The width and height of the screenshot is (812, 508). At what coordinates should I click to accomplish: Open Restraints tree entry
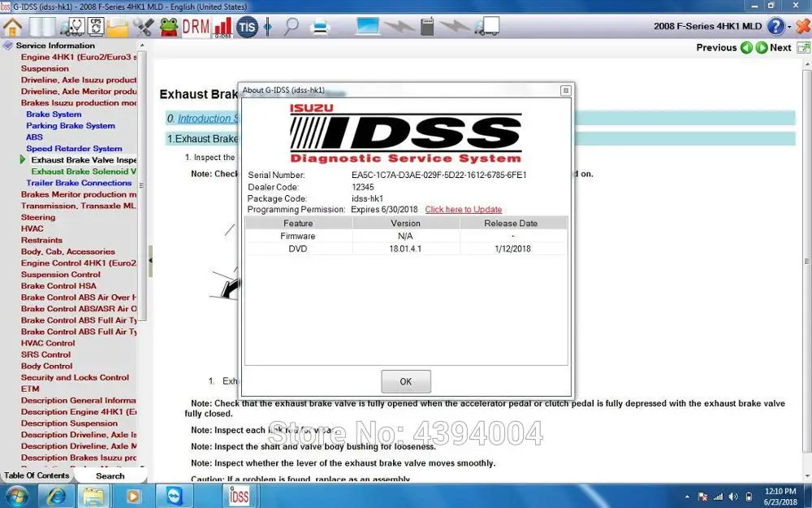pos(41,240)
